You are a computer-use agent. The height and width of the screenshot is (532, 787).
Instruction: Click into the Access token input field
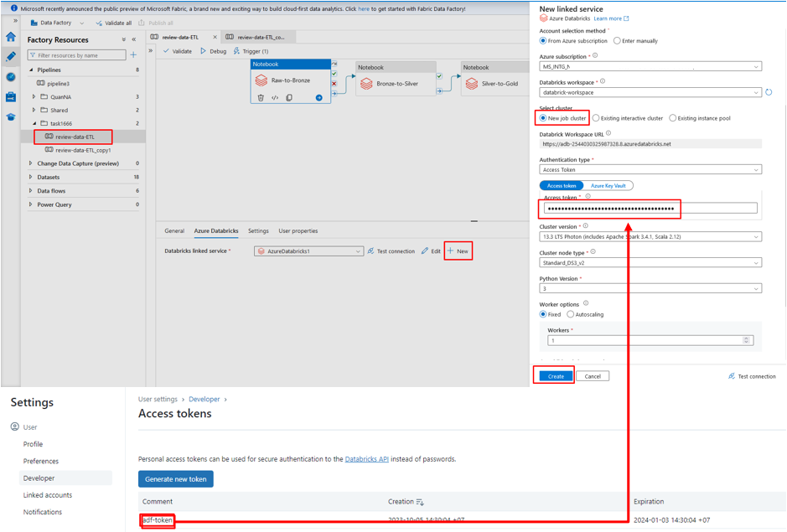[650, 209]
